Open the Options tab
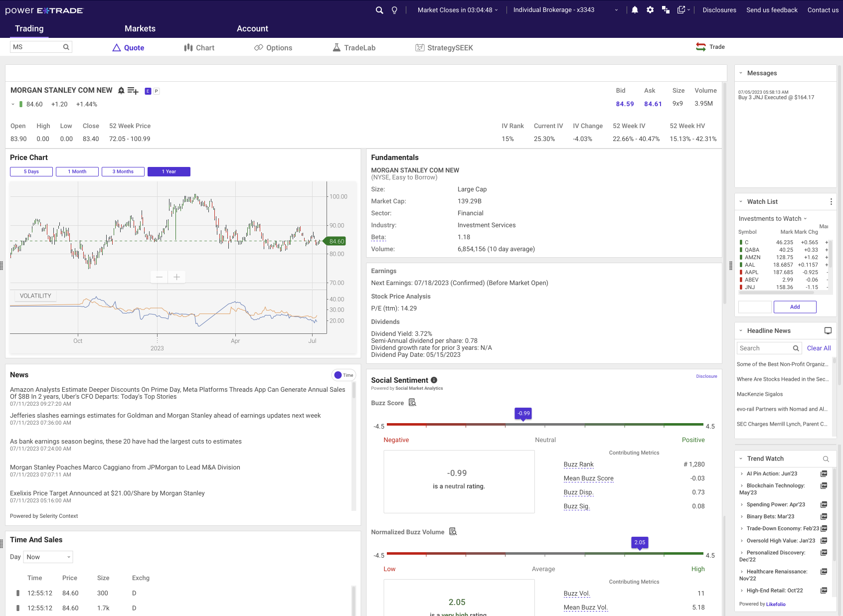Viewport: 843px width, 616px height. (273, 48)
